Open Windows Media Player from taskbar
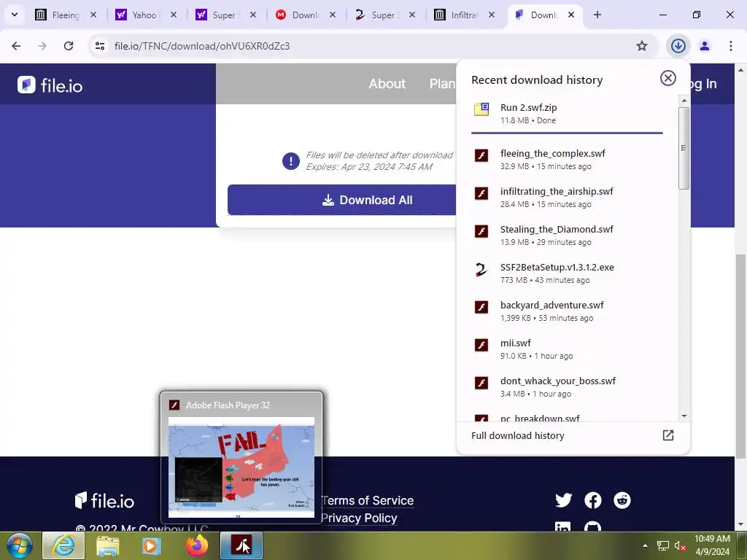This screenshot has height=560, width=747. point(151,545)
